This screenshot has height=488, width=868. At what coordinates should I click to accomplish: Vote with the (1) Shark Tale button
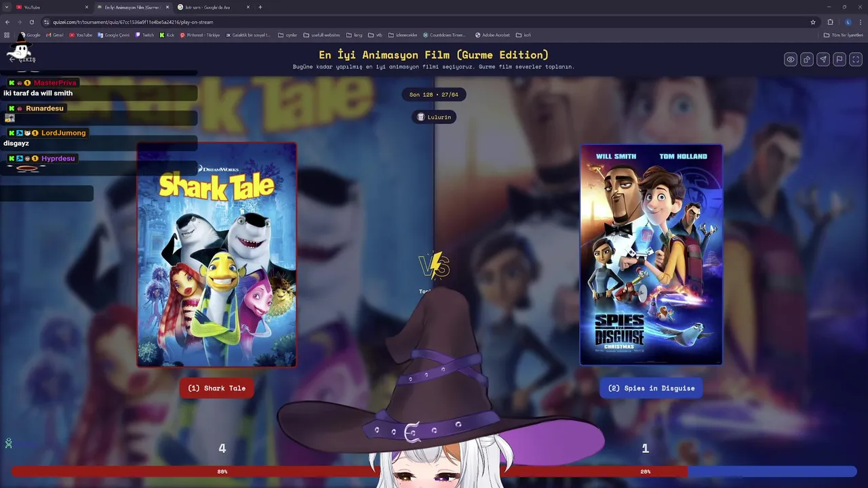(217, 388)
